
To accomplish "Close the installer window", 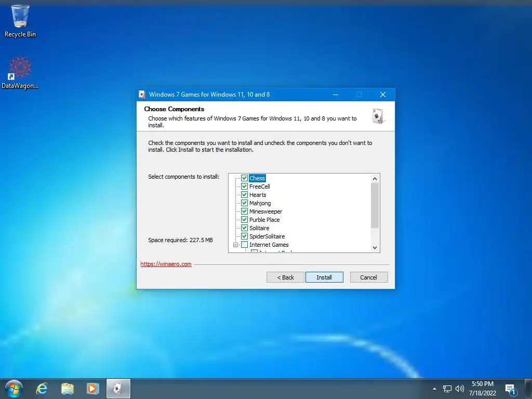I will point(383,95).
